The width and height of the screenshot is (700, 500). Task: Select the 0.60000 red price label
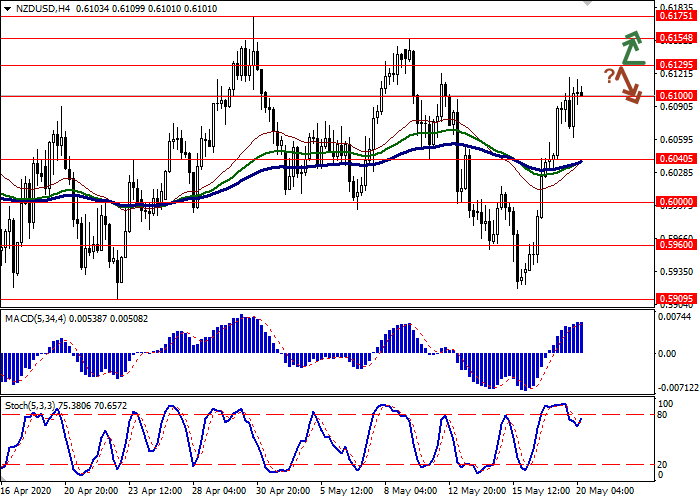point(676,201)
